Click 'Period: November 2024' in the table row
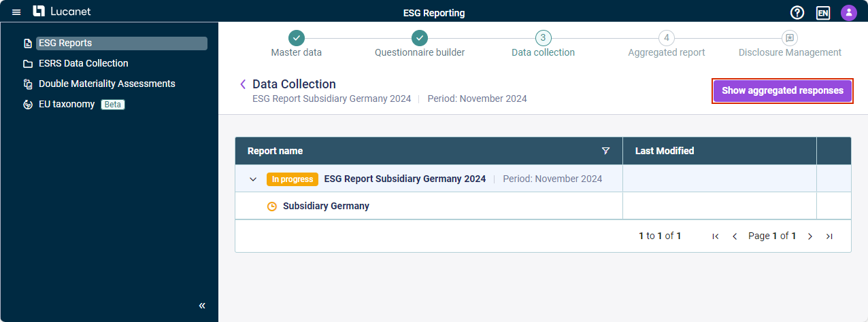Screen dimensions: 868x322 tap(552, 179)
